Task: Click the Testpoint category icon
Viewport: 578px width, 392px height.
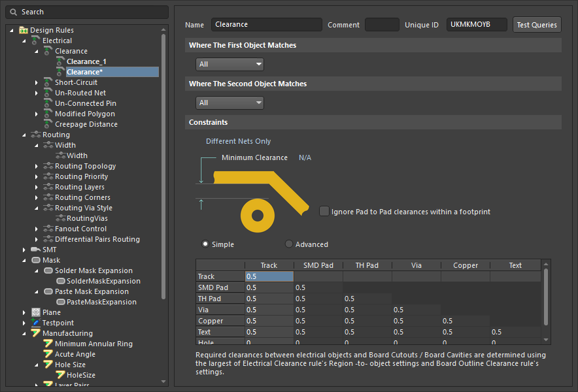Action: click(x=36, y=323)
